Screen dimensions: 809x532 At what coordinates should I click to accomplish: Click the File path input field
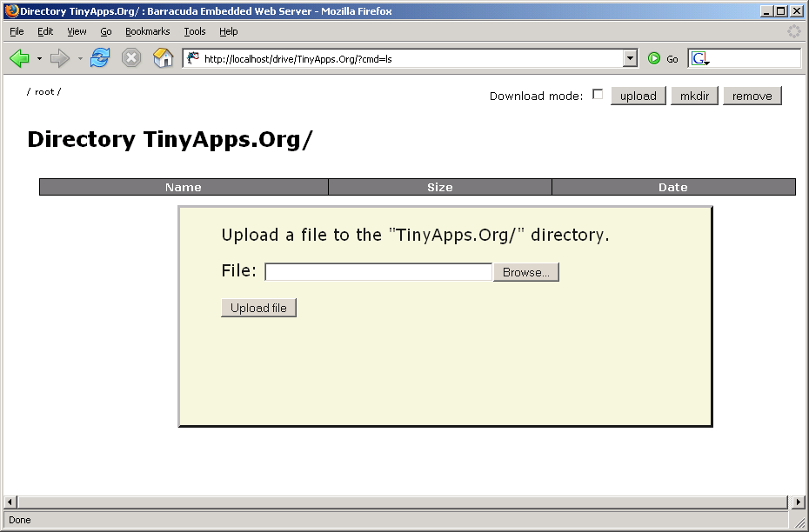[378, 272]
